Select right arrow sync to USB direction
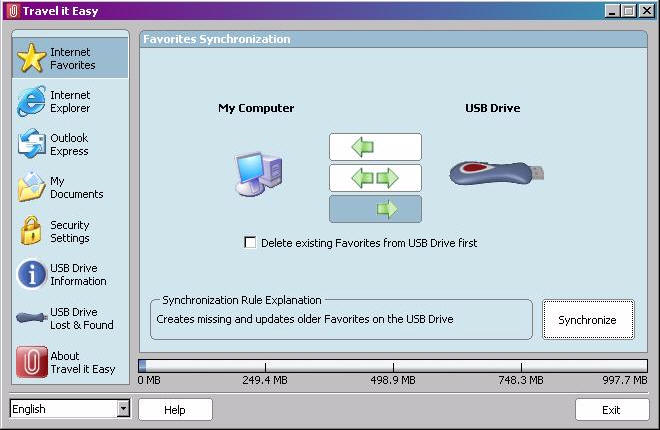 tap(375, 209)
